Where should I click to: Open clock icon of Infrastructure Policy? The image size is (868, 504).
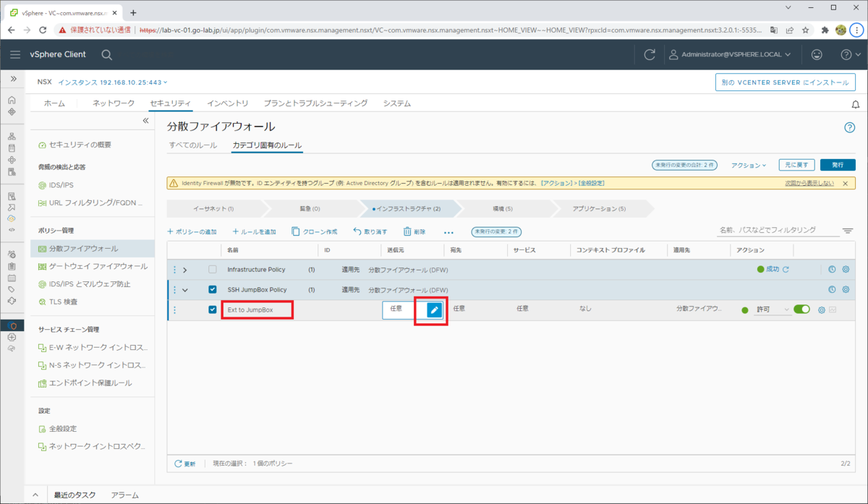point(832,270)
